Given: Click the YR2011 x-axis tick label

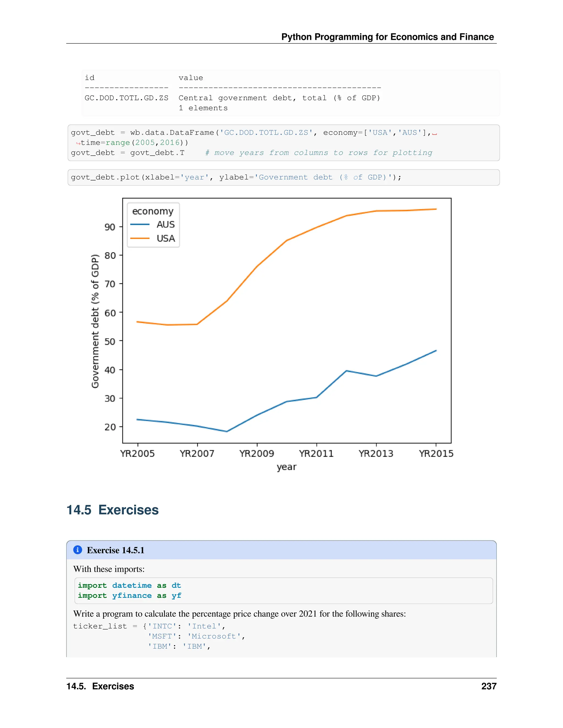Looking at the screenshot, I should point(316,453).
